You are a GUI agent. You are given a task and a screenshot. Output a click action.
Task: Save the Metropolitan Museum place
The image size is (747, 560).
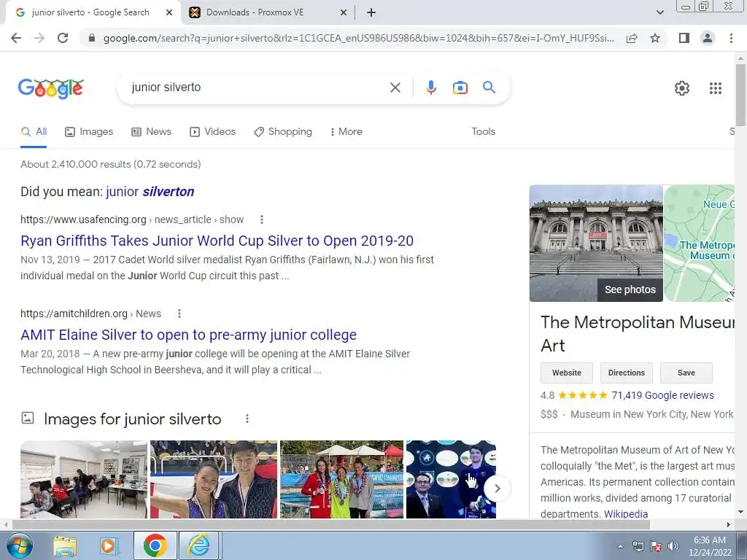[686, 373]
